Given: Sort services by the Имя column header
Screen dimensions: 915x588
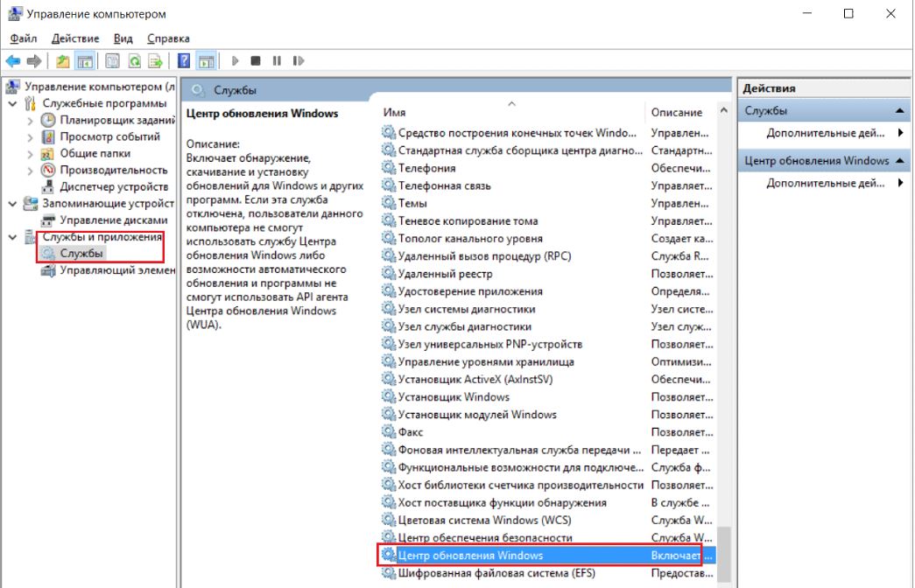Looking at the screenshot, I should coord(395,112).
